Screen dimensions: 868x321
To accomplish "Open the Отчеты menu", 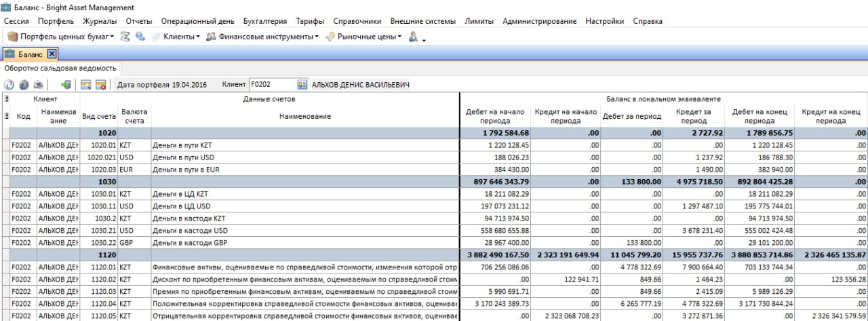I will (x=139, y=21).
